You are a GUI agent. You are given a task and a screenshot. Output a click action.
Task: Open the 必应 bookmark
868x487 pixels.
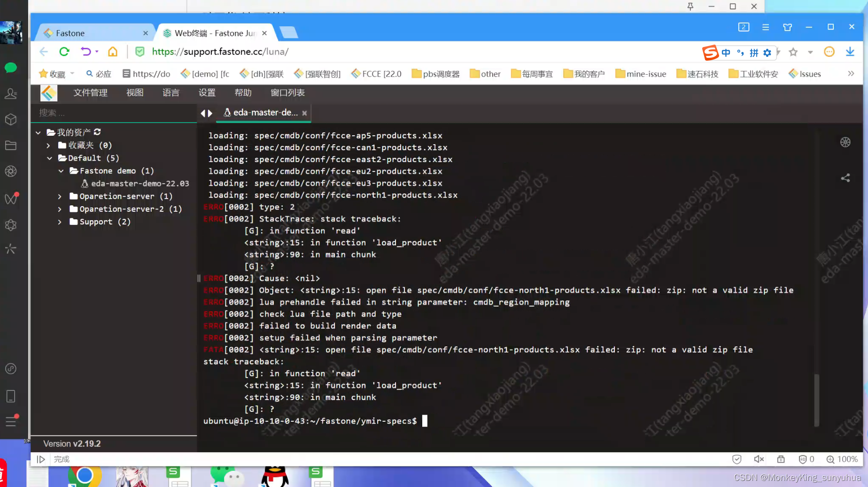tap(99, 74)
